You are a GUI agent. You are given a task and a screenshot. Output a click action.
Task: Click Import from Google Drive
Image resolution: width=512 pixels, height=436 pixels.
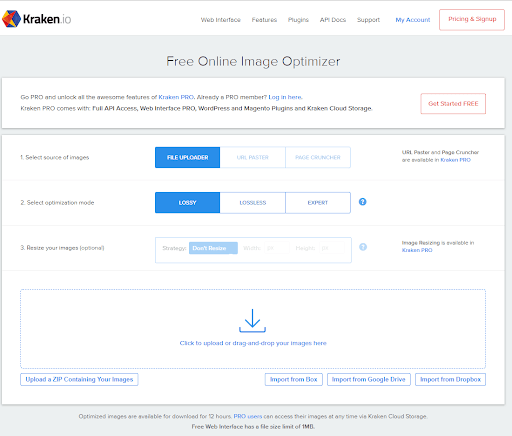tap(369, 379)
